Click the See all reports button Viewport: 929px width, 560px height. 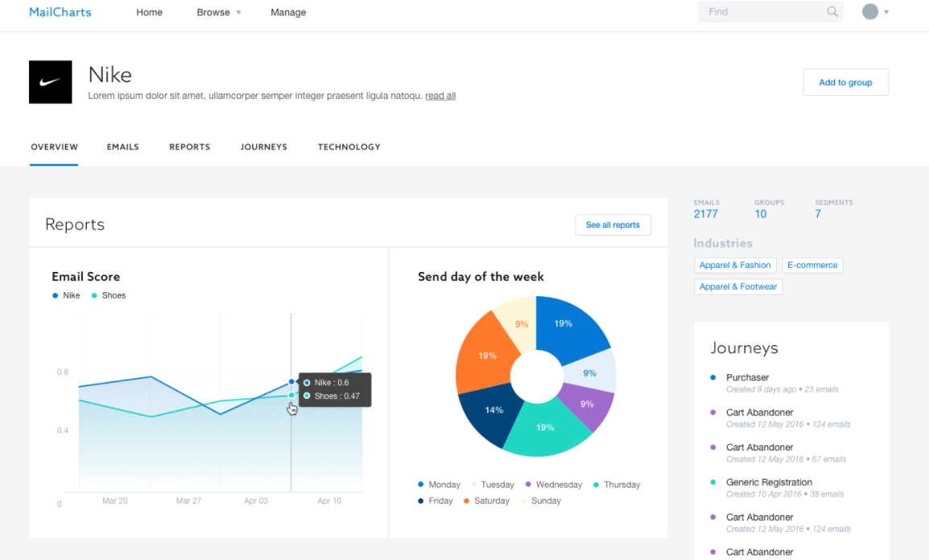(x=613, y=225)
